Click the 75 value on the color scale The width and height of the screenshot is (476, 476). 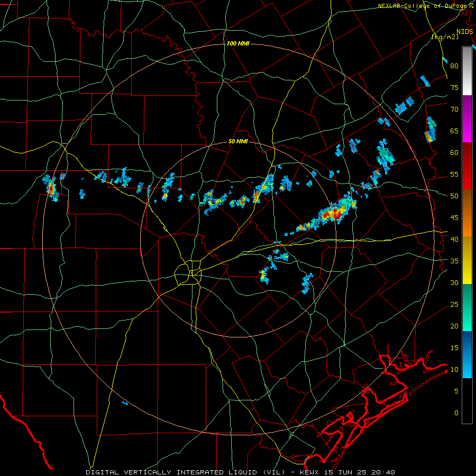point(454,87)
